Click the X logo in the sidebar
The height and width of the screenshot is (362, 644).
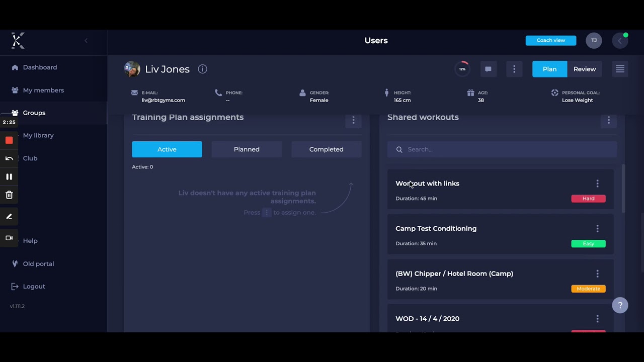point(18,40)
